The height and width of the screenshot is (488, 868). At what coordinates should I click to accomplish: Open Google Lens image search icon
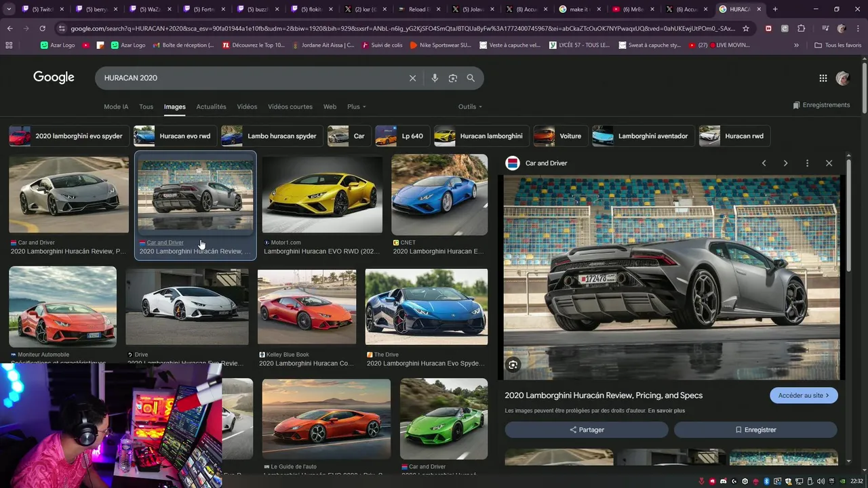pos(453,78)
